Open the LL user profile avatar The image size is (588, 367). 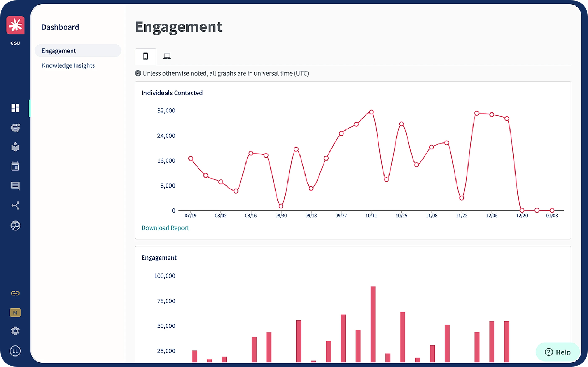(x=15, y=351)
